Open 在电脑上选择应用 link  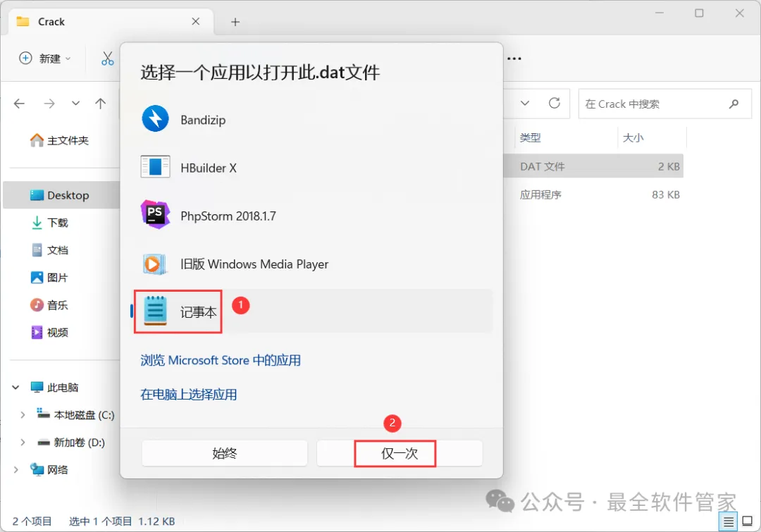pyautogui.click(x=188, y=394)
